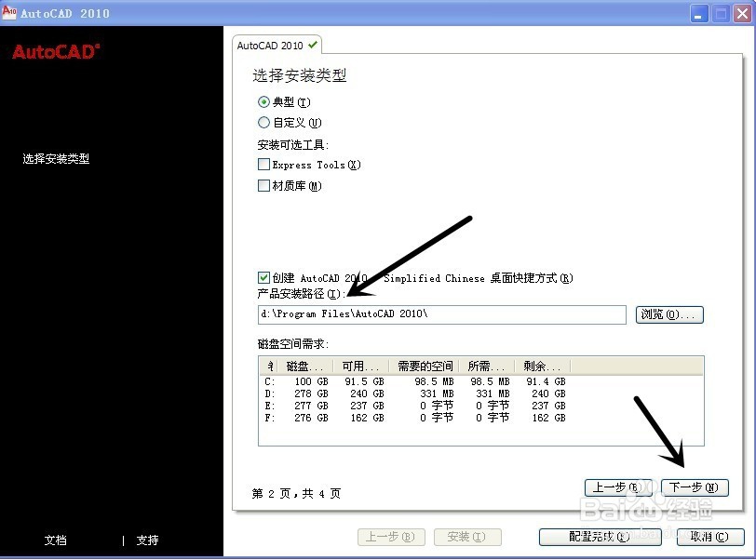Click the 上一步 button beside 下一步(N)
This screenshot has width=756, height=560.
pos(618,487)
